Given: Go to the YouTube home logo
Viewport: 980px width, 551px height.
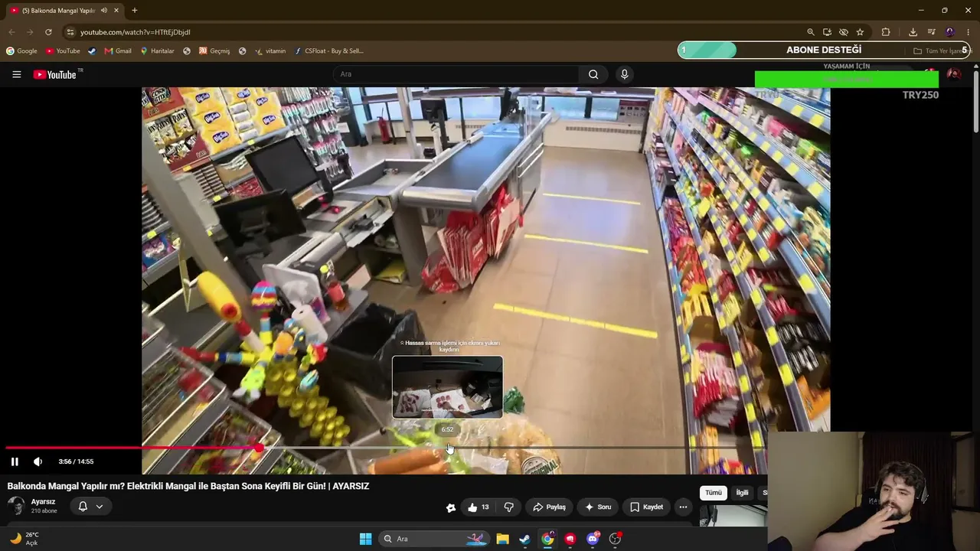Looking at the screenshot, I should [x=55, y=74].
